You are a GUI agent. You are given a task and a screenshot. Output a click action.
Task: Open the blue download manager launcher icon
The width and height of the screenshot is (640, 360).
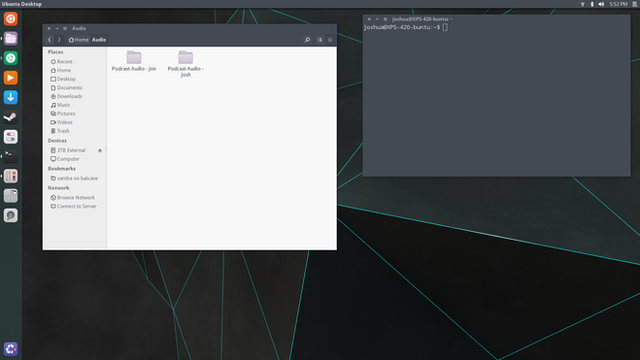point(11,97)
